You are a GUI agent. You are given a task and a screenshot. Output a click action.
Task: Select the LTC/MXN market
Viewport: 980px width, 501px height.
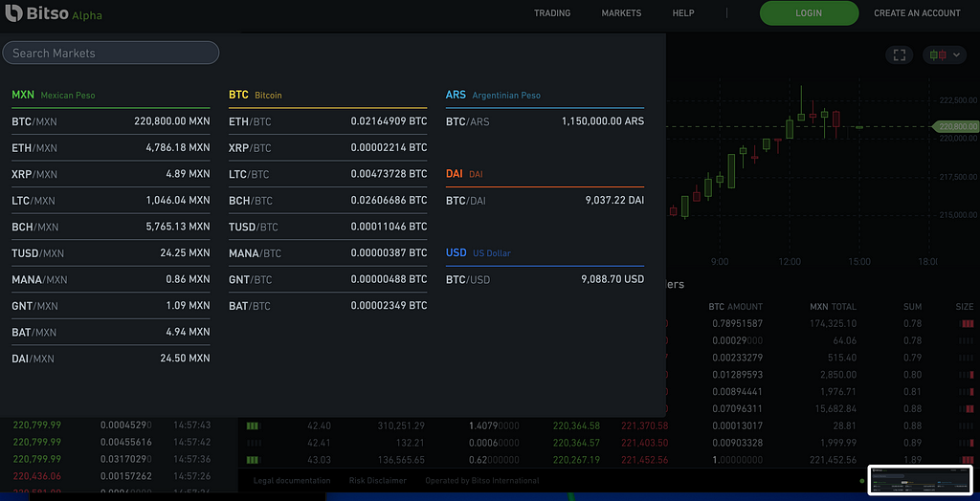pos(111,201)
